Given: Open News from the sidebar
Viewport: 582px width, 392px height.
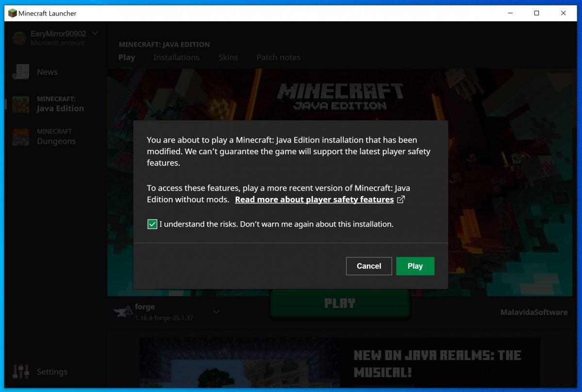Looking at the screenshot, I should point(47,72).
